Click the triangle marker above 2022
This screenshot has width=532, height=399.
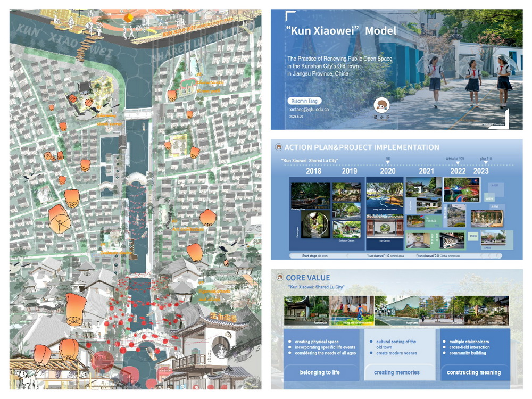(x=458, y=164)
